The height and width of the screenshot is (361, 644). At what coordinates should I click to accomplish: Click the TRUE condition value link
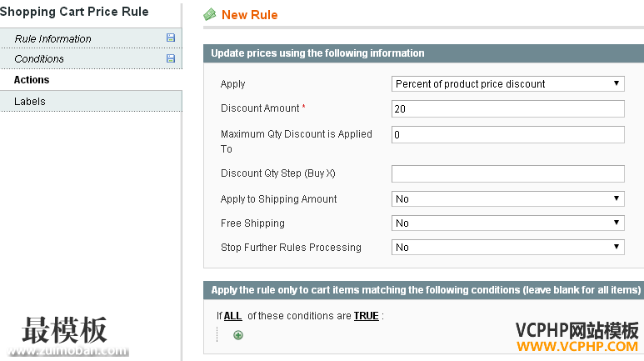366,316
